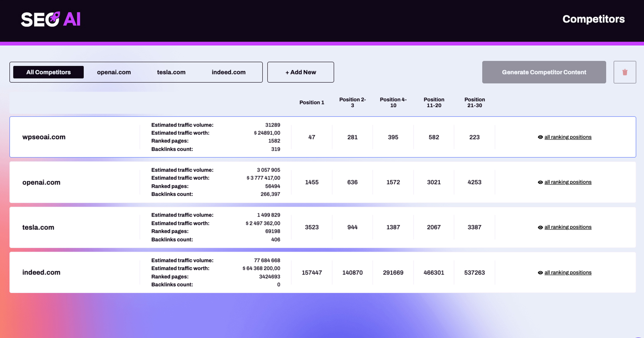Click ranked pages value 56494
The height and width of the screenshot is (338, 644).
pyautogui.click(x=273, y=186)
